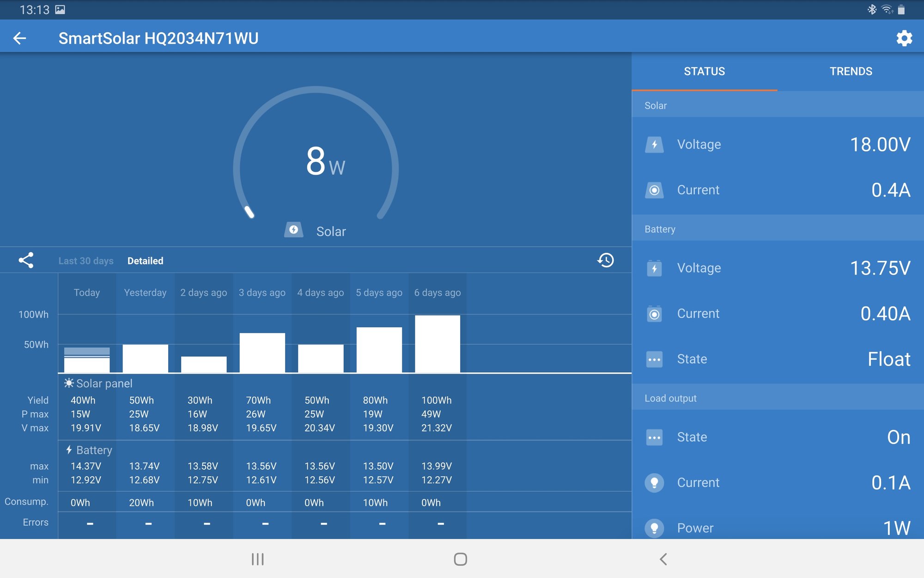Tap the 80Wh yield value
The image size is (924, 578).
tap(375, 400)
